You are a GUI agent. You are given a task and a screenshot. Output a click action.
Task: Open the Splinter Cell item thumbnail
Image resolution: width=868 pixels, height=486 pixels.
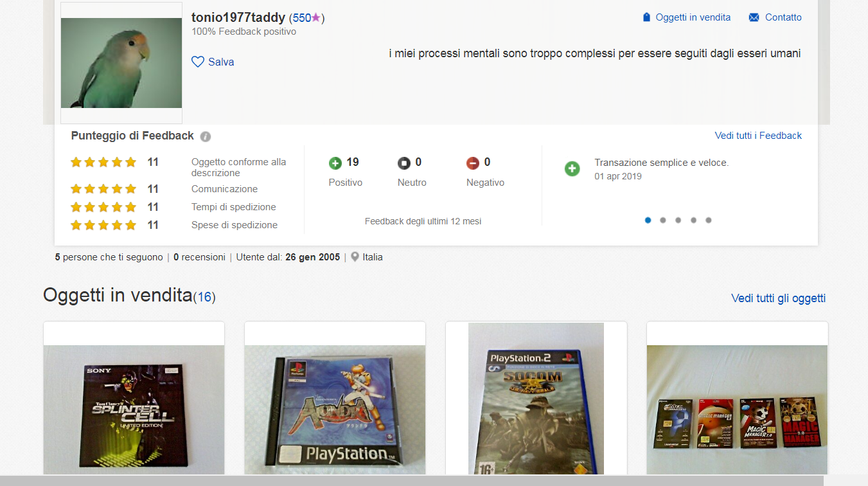coord(134,410)
